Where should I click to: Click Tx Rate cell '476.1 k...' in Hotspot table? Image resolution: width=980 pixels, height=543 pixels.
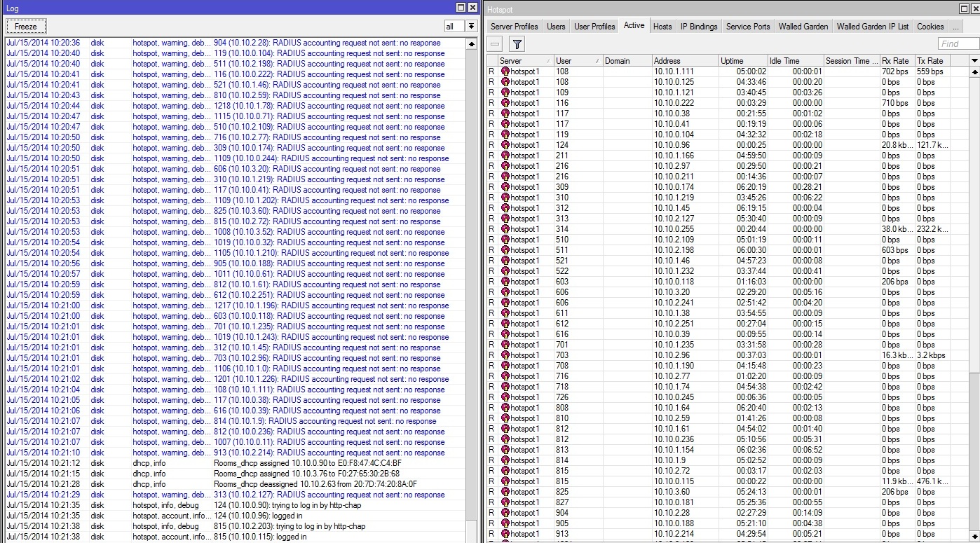coord(932,481)
